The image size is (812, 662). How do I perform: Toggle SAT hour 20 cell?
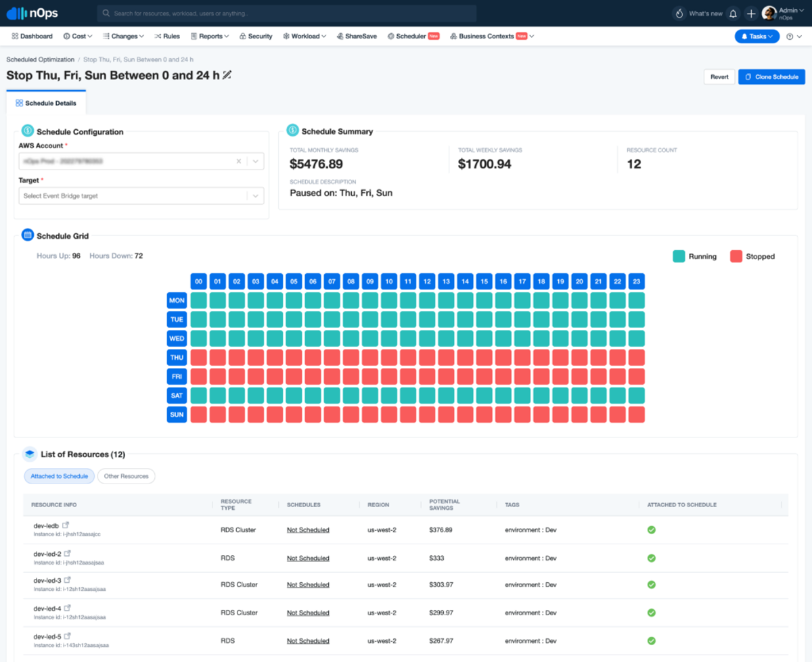tap(579, 396)
